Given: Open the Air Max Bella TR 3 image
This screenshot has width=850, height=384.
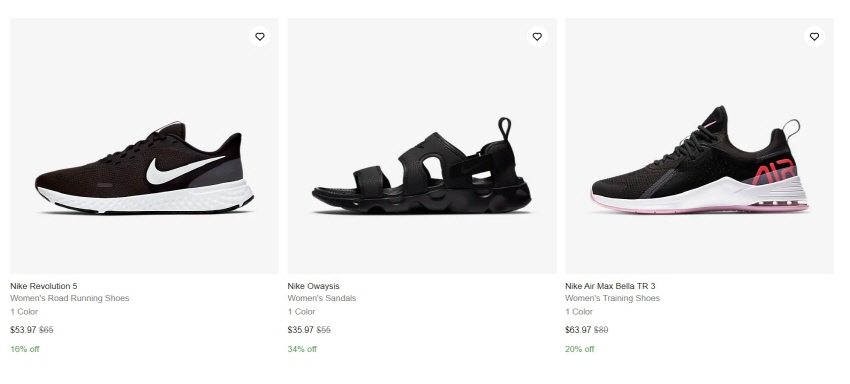Looking at the screenshot, I should coord(699,146).
